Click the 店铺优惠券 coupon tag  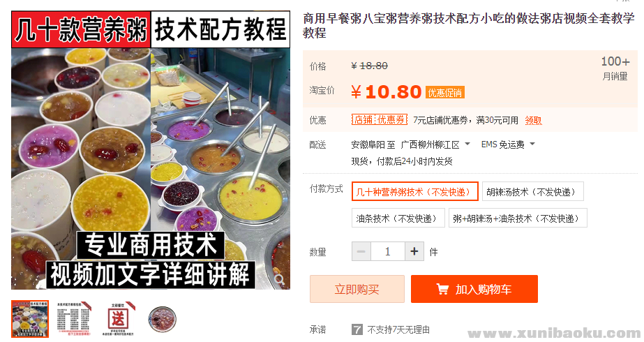379,119
